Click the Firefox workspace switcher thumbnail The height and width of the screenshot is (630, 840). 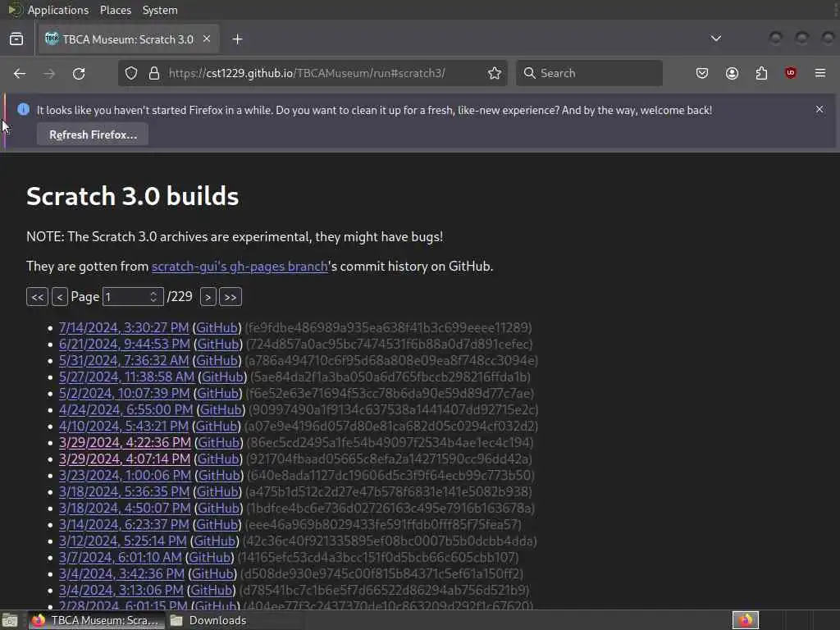pyautogui.click(x=745, y=620)
